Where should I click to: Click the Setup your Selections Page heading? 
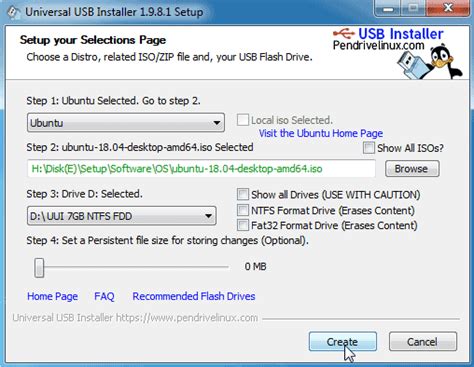tap(93, 40)
